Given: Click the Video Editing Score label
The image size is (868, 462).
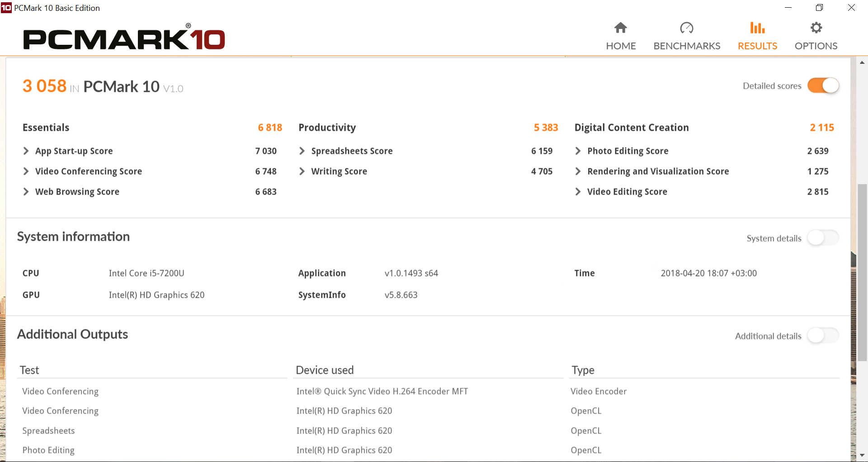Looking at the screenshot, I should pos(627,192).
